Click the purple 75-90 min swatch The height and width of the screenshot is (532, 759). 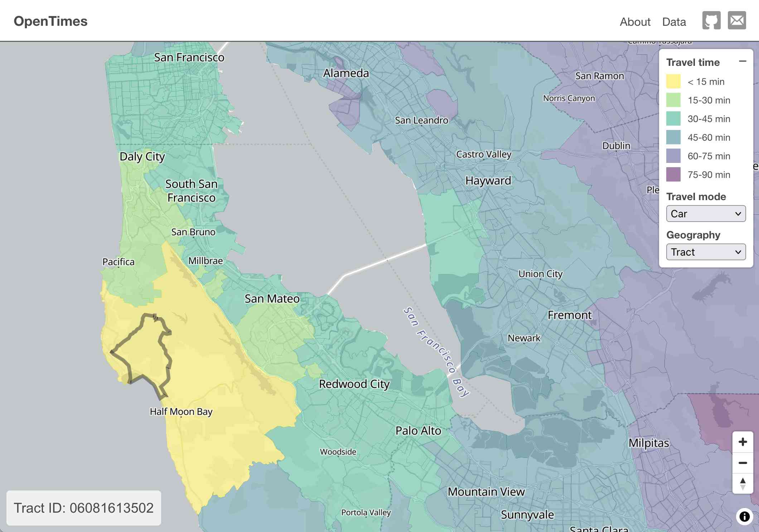(x=673, y=174)
